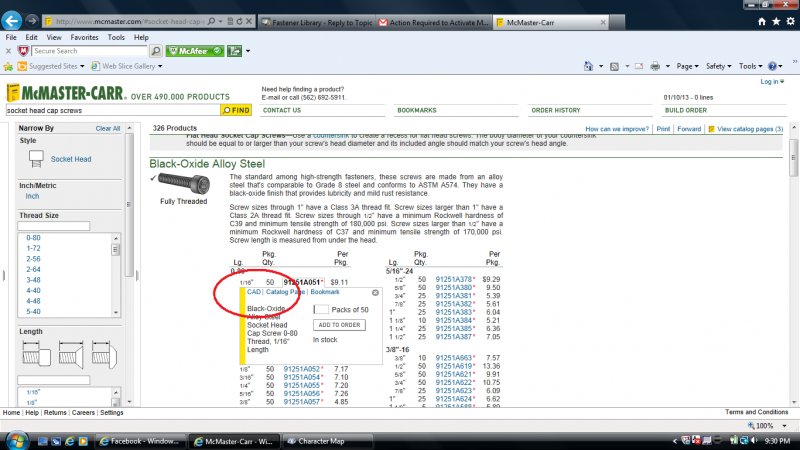Screen dimensions: 800x450
Task: Select the first length type screw diagram
Action: tap(36, 354)
